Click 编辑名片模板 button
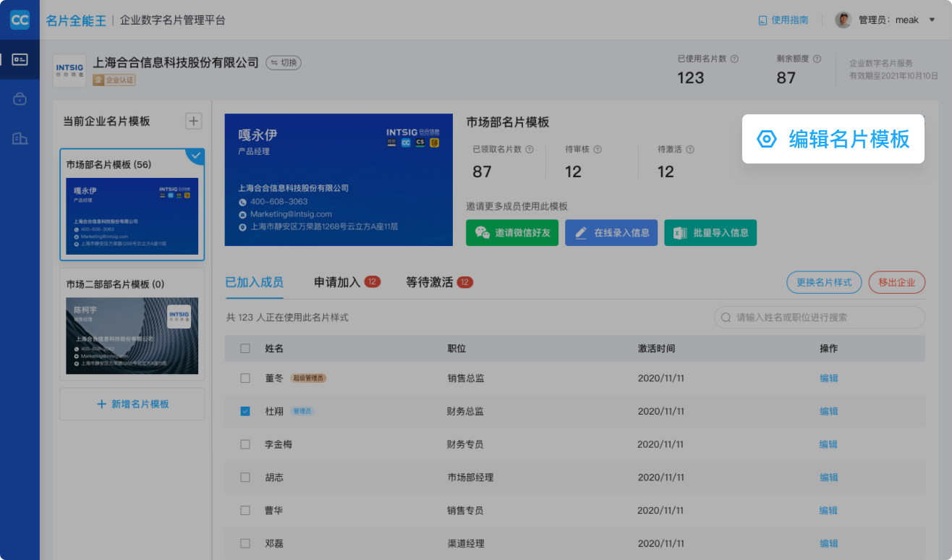 (833, 139)
